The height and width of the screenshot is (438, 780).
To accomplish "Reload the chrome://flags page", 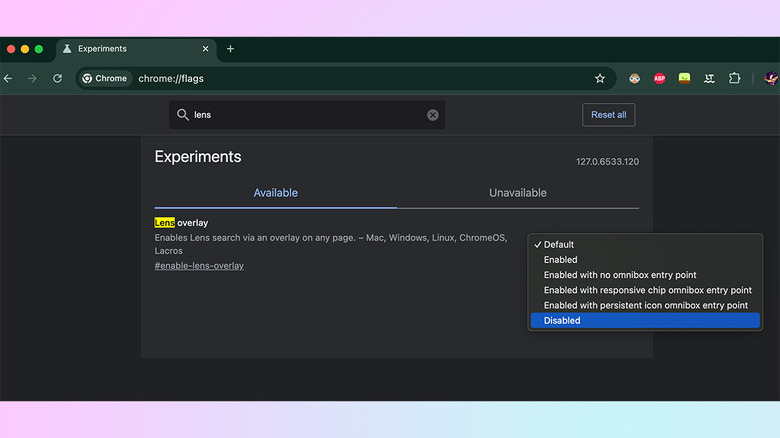I will pos(58,78).
